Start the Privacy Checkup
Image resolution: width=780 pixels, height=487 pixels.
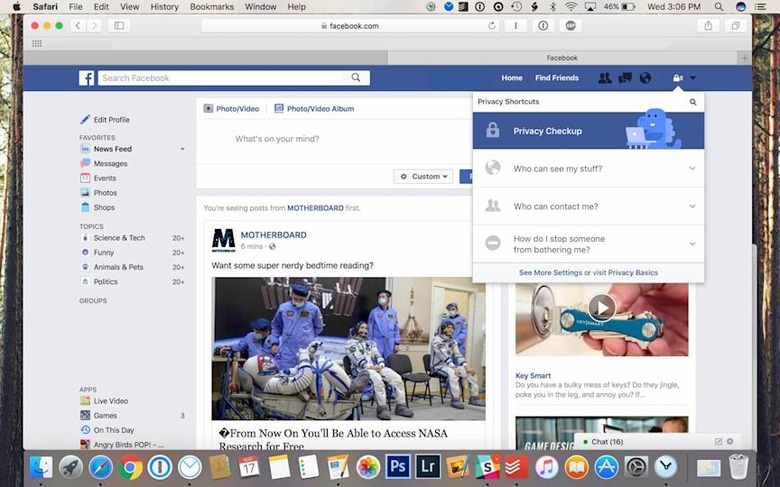(x=588, y=131)
